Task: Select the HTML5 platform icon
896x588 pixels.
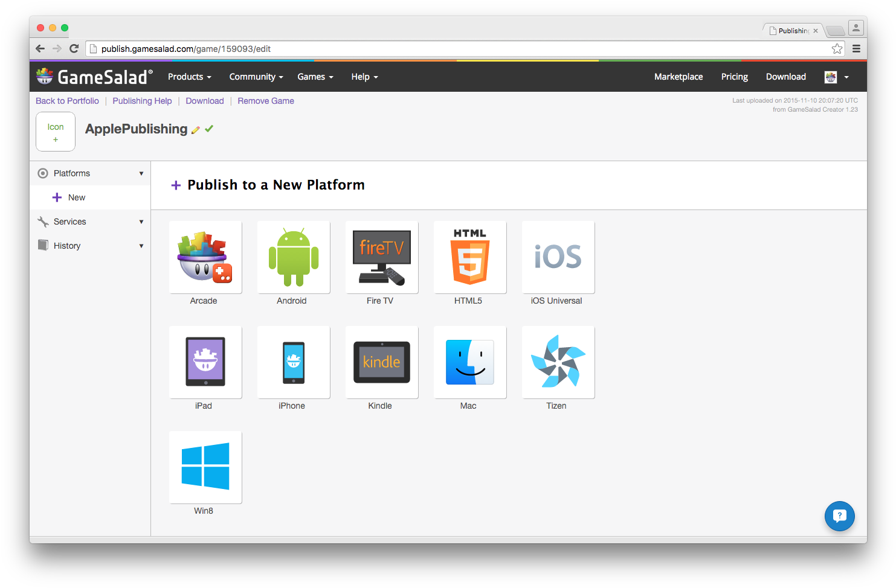Action: [x=470, y=257]
